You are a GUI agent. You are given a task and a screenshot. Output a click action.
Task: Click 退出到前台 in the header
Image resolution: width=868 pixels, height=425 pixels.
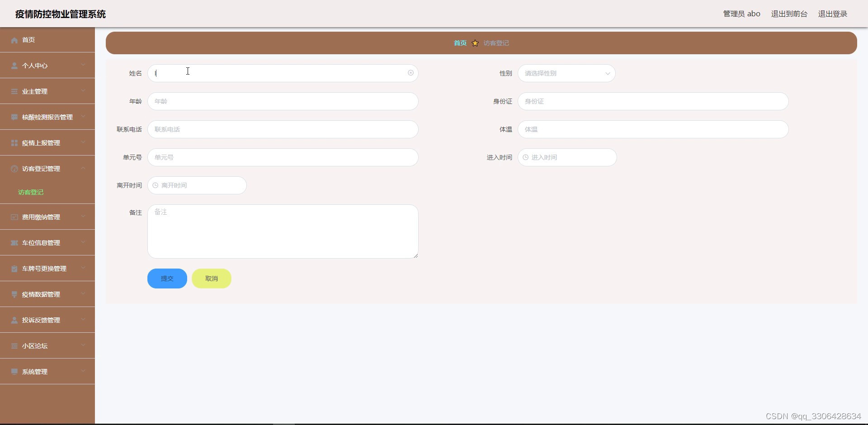pyautogui.click(x=789, y=14)
